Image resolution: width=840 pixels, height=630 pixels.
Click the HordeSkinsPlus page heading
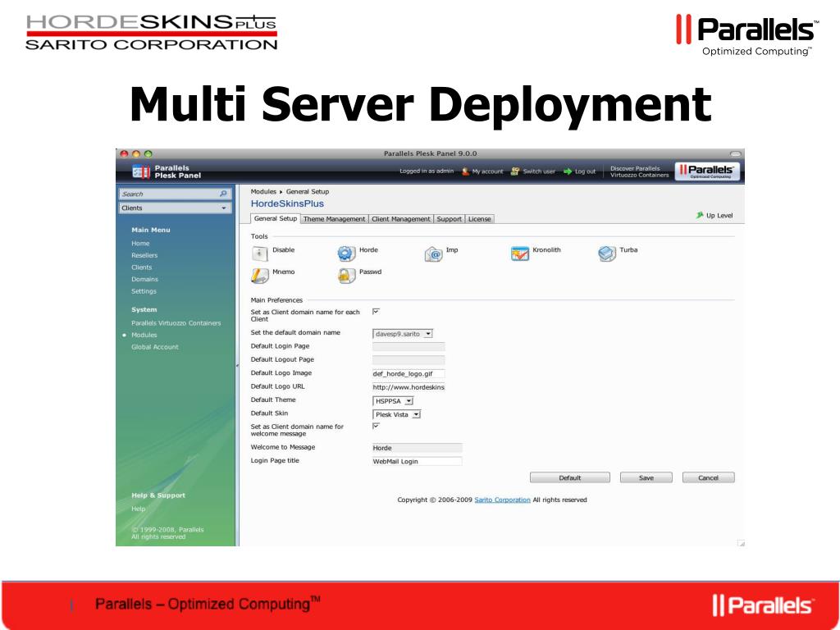click(287, 203)
